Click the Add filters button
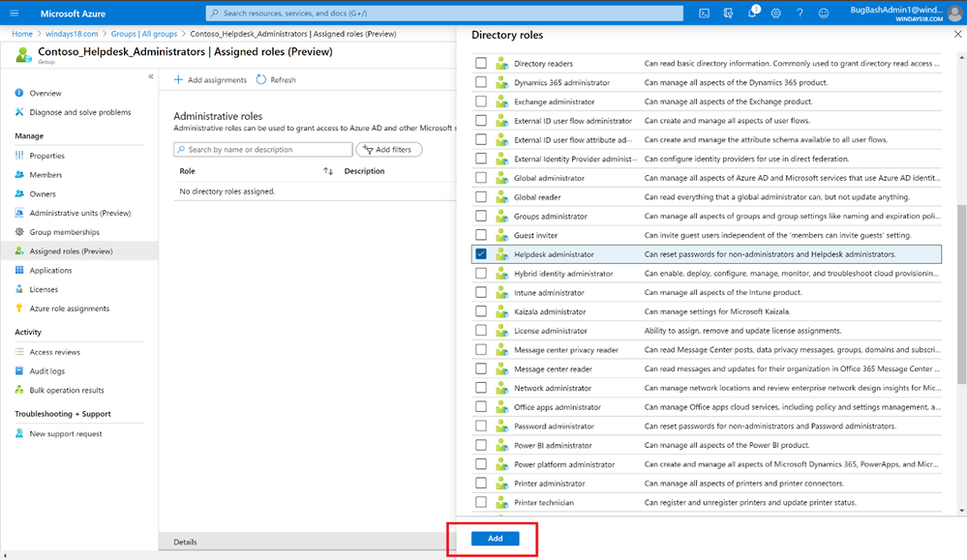This screenshot has height=560, width=967. coord(389,149)
